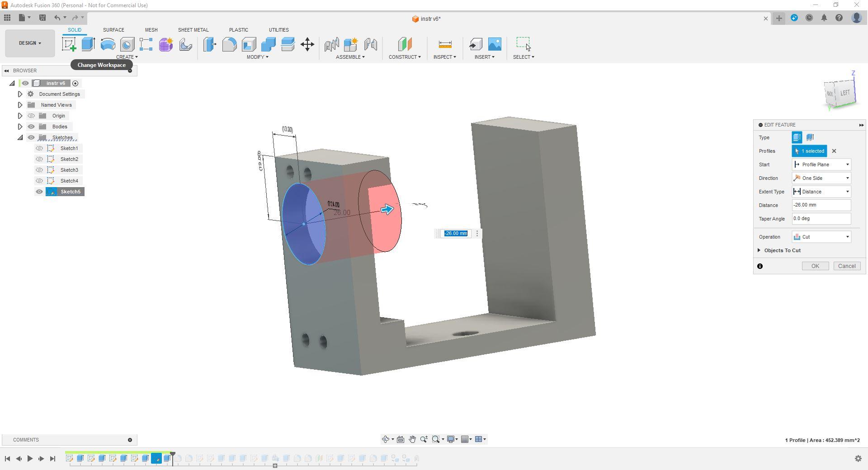Choose the Extrude type icon in Edit Feature
This screenshot has width=868, height=470.
pos(797,137)
